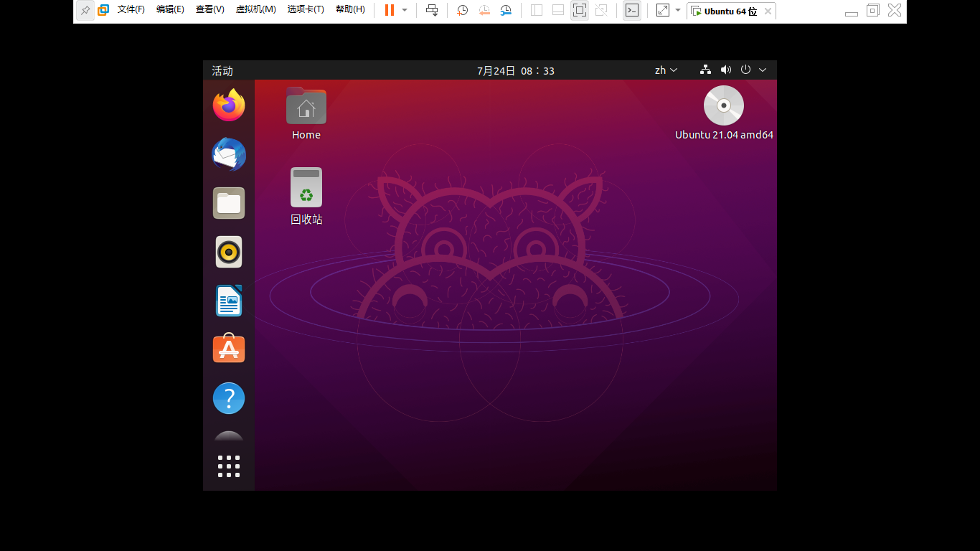This screenshot has width=980, height=551.
Task: Click the '回收站' label text on the desktop
Action: pyautogui.click(x=306, y=220)
